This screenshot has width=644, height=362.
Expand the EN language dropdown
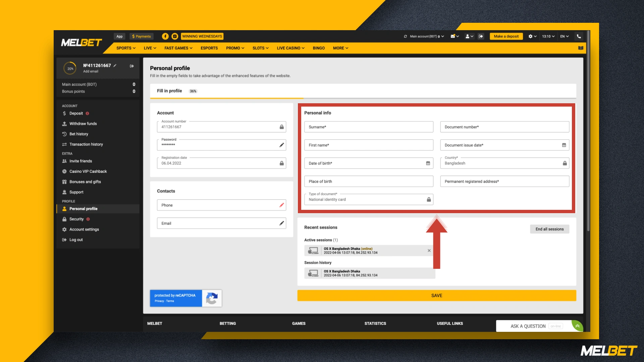pos(565,36)
